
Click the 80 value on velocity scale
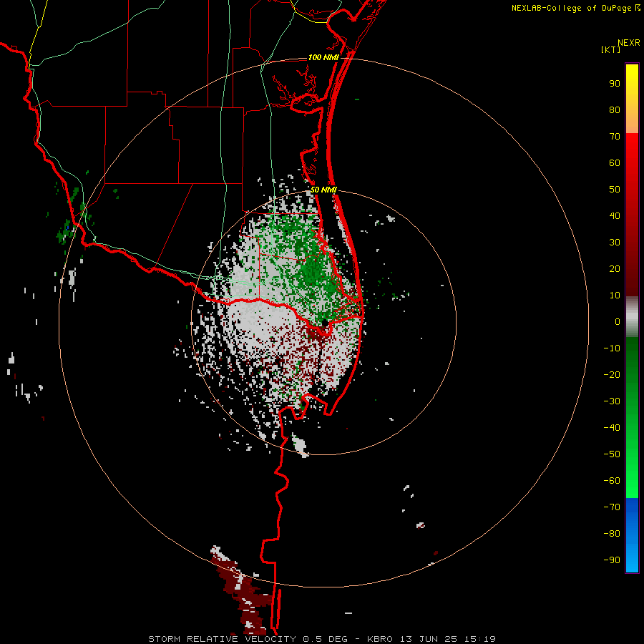tap(615, 110)
